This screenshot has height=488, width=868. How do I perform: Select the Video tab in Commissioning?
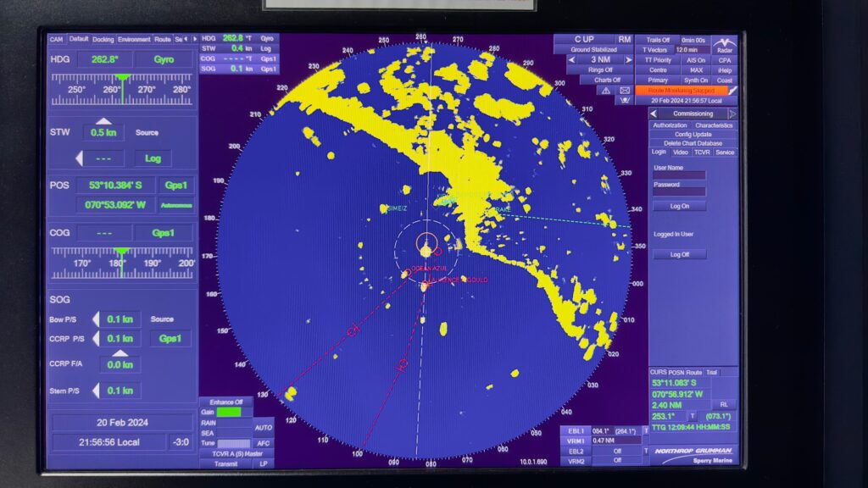pyautogui.click(x=681, y=152)
